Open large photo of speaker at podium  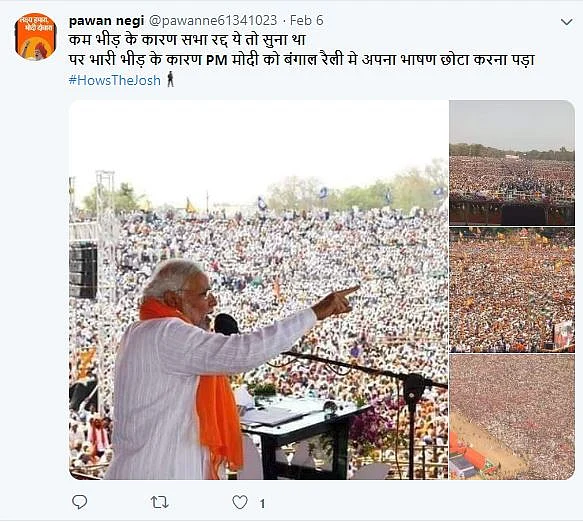point(258,290)
